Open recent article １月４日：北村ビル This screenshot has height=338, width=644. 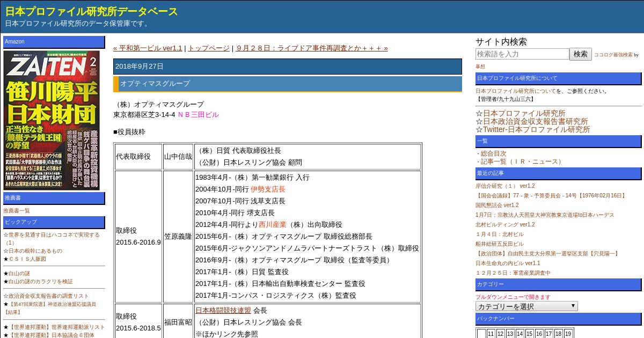click(x=499, y=234)
